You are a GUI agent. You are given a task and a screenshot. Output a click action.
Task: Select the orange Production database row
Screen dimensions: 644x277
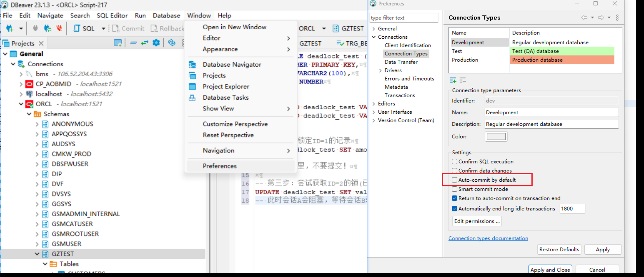click(562, 60)
